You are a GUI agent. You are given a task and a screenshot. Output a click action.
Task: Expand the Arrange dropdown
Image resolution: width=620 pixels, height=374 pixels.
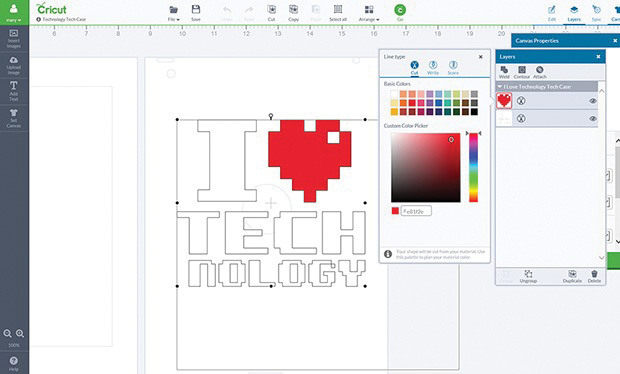coord(369,13)
